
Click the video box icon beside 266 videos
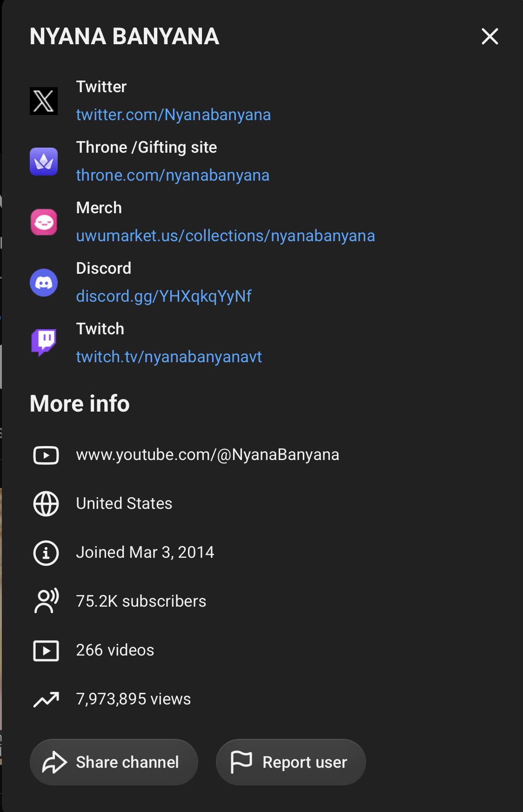tap(46, 650)
